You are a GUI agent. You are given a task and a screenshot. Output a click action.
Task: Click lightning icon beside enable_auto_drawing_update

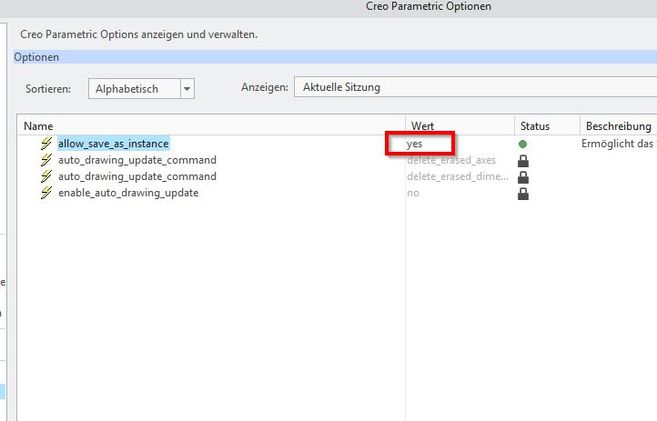click(46, 193)
